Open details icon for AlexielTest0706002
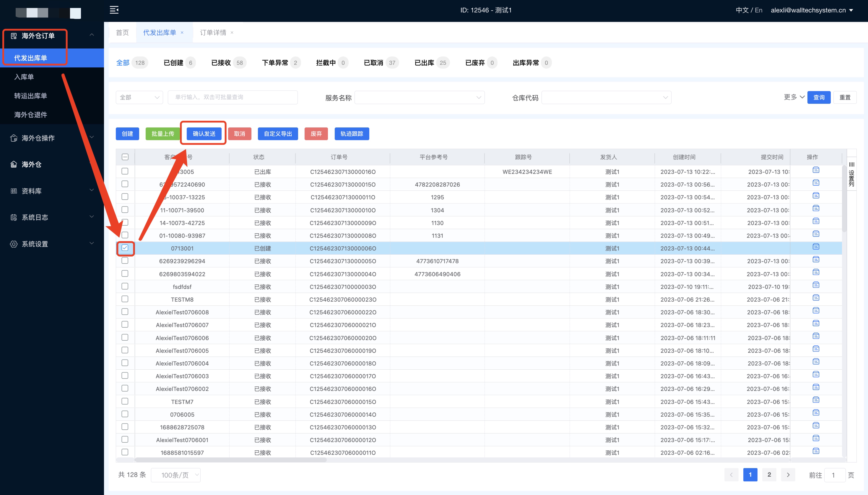This screenshot has width=868, height=495. [816, 387]
